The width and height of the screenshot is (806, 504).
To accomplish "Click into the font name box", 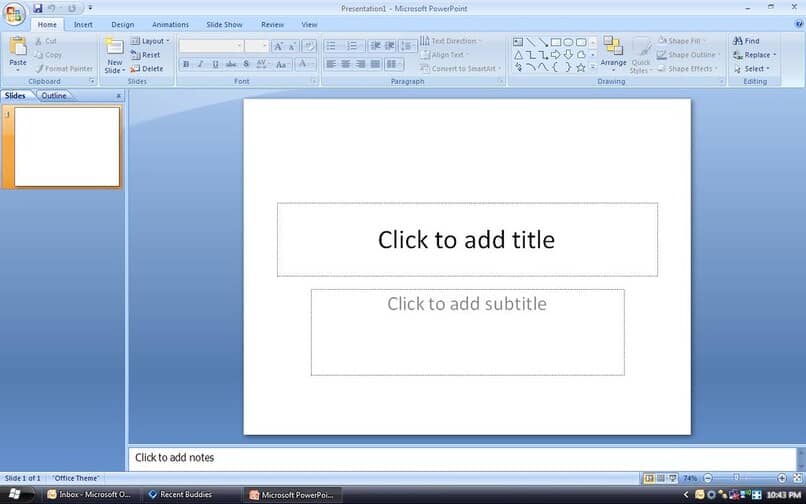I will click(211, 46).
